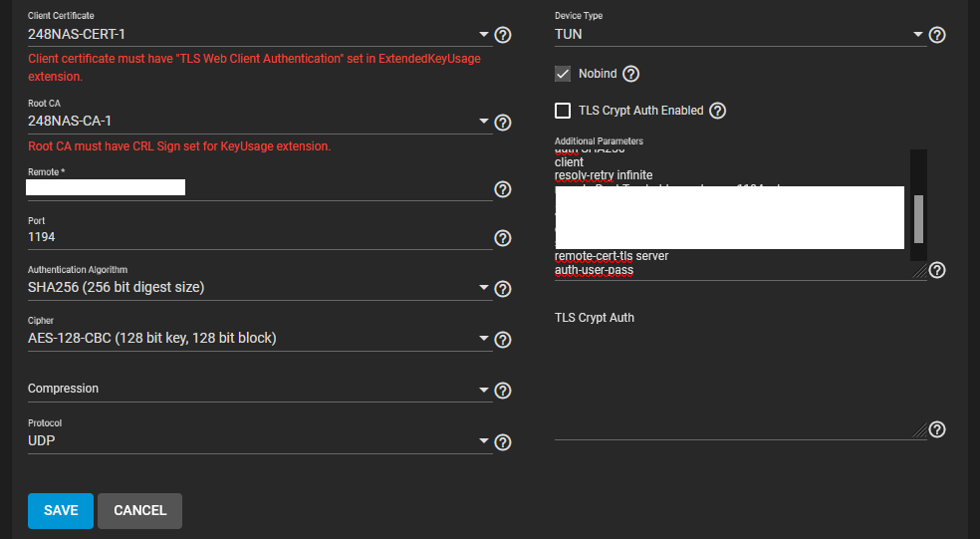Click the SAVE button
This screenshot has height=539, width=980.
61,510
